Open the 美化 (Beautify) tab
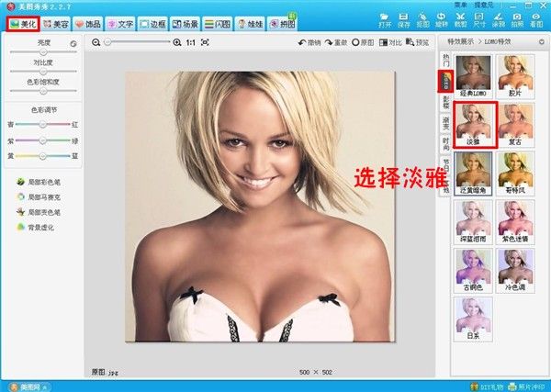 tap(23, 24)
